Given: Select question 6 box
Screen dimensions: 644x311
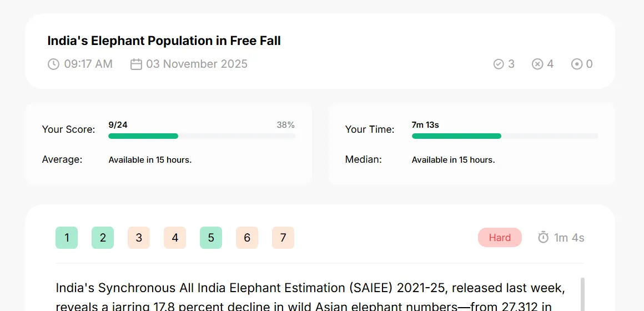Looking at the screenshot, I should coord(247,238).
